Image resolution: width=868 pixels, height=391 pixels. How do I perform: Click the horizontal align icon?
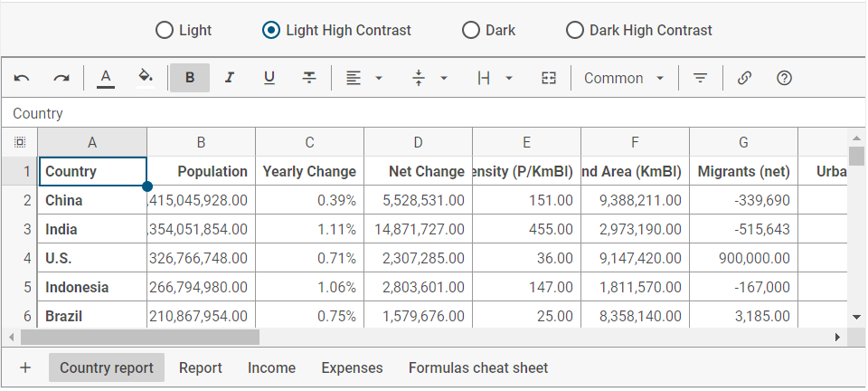354,78
